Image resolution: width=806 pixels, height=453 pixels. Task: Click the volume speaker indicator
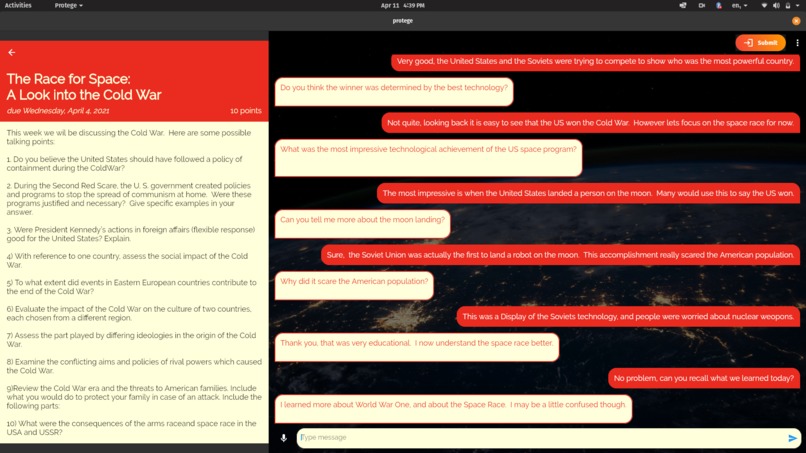point(776,5)
